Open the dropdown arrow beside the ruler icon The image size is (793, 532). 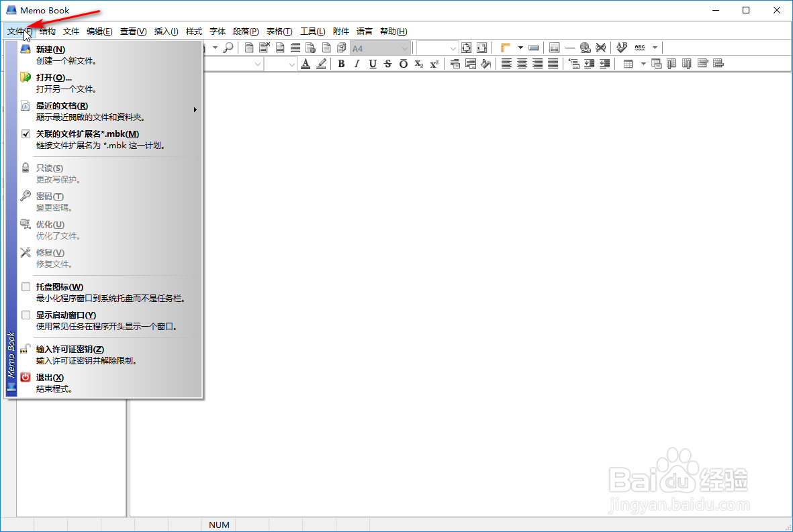520,48
